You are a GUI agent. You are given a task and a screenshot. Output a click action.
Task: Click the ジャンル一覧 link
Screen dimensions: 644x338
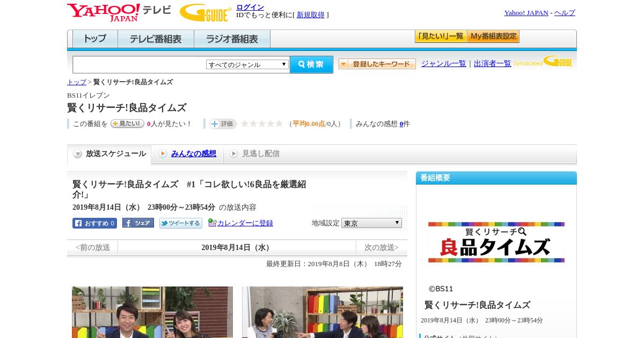click(x=444, y=64)
